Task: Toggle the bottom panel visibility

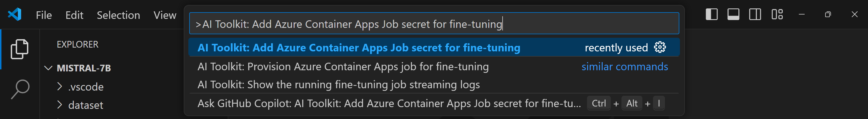Action: click(733, 15)
